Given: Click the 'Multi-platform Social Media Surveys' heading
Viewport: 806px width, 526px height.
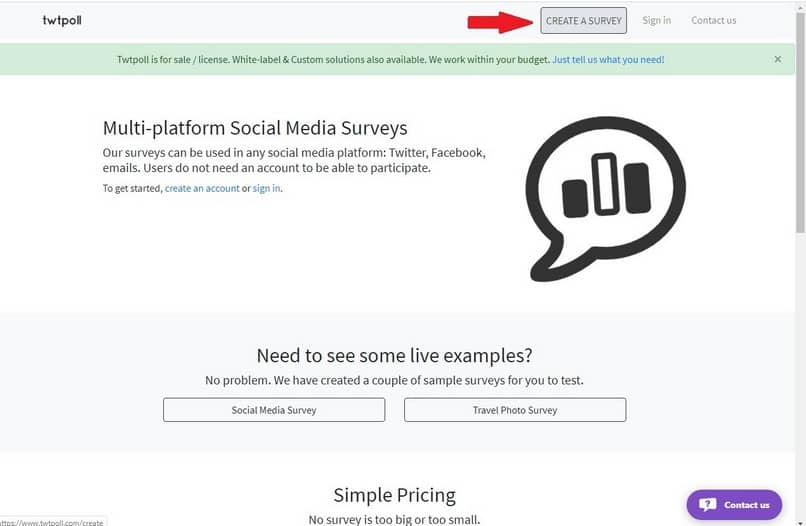Looking at the screenshot, I should tap(255, 128).
